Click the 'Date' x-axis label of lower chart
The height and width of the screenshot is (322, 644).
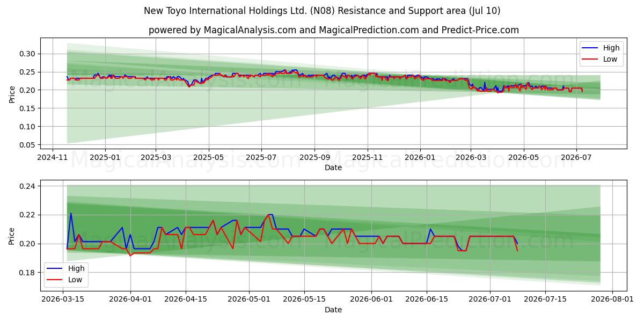333,310
